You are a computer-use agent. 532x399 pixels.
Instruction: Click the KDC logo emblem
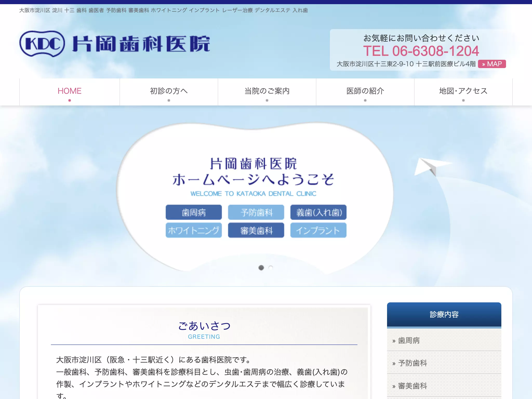[x=42, y=44]
